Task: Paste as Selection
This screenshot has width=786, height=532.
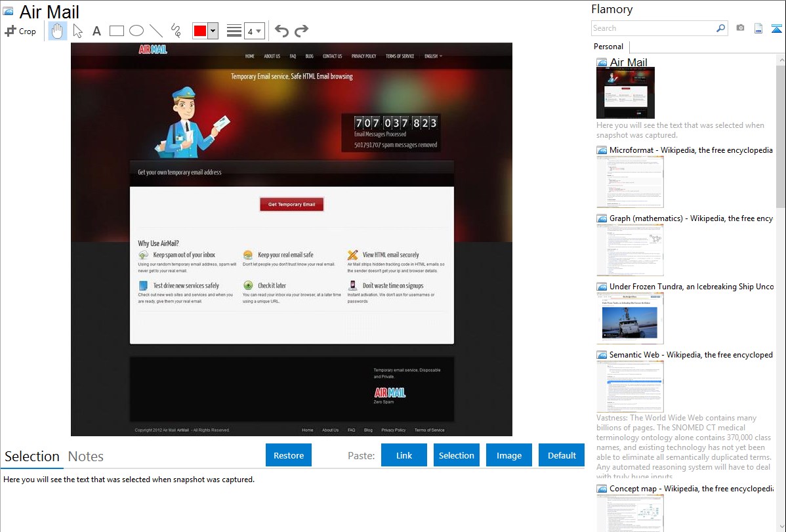Action: 457,455
